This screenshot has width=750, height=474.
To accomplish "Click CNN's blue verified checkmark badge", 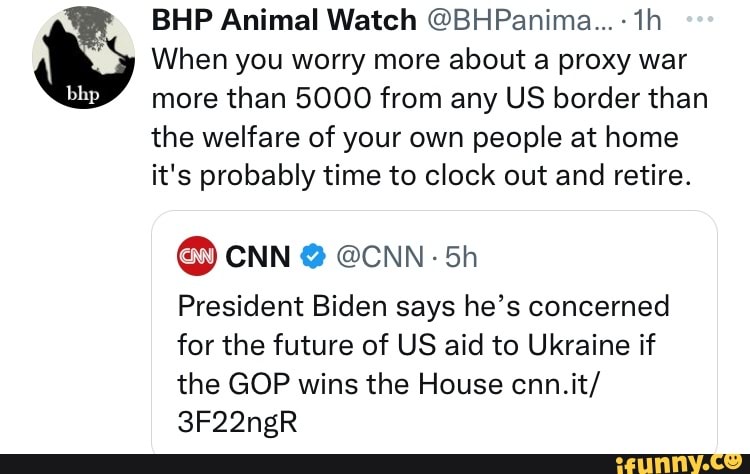I will [312, 258].
